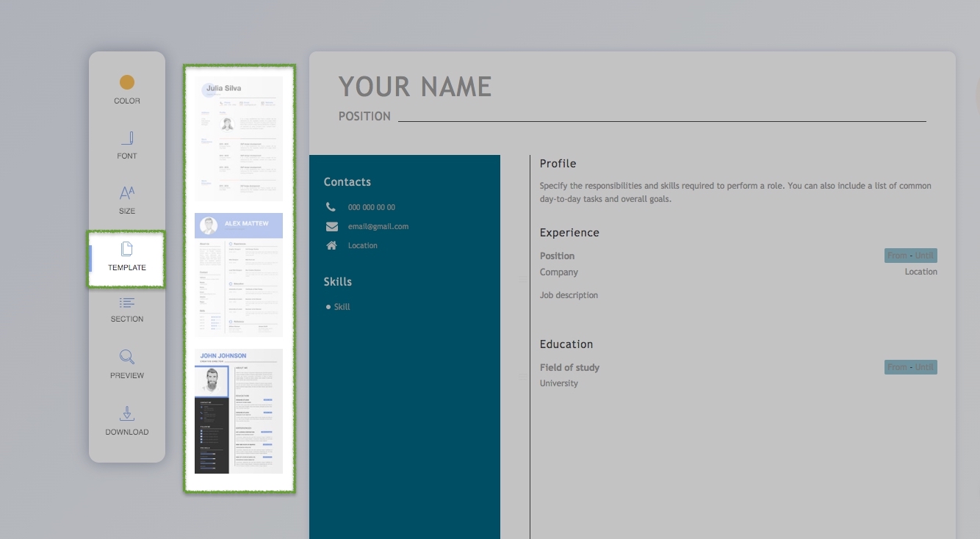Select the Template tool
Image resolution: width=980 pixels, height=539 pixels.
[x=127, y=258]
